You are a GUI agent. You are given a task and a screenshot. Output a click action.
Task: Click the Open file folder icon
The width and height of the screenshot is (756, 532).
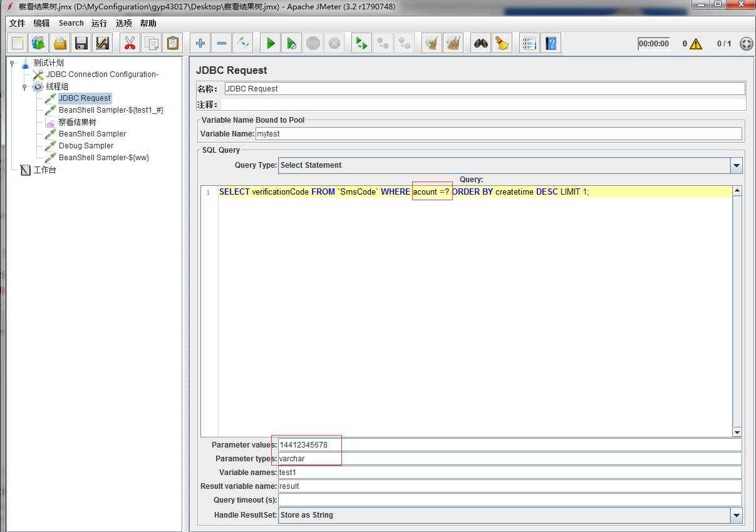point(60,43)
